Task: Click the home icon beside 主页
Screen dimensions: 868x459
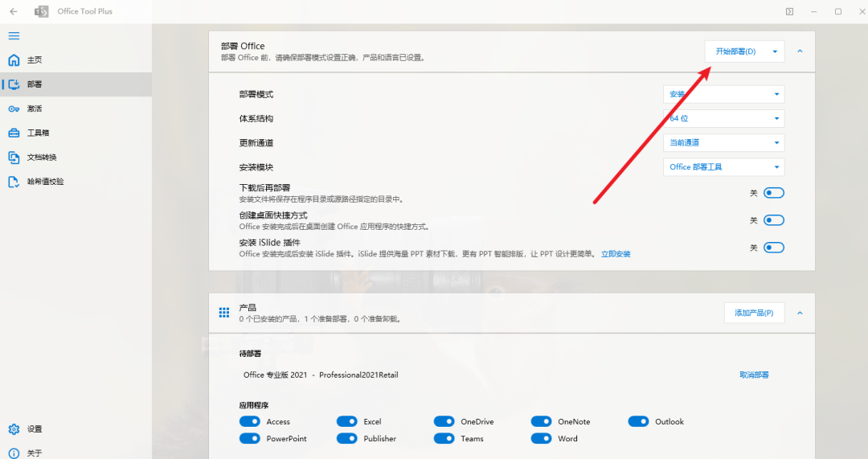Action: coord(14,59)
